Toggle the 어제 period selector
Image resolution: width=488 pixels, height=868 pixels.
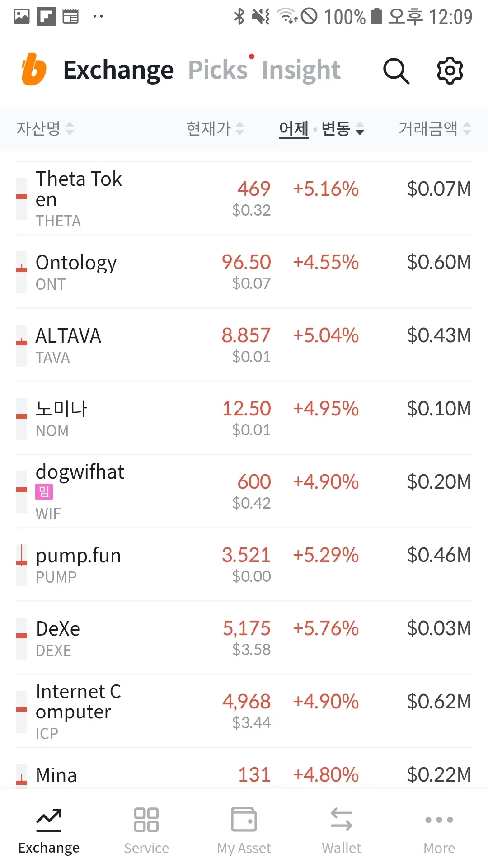(x=294, y=129)
